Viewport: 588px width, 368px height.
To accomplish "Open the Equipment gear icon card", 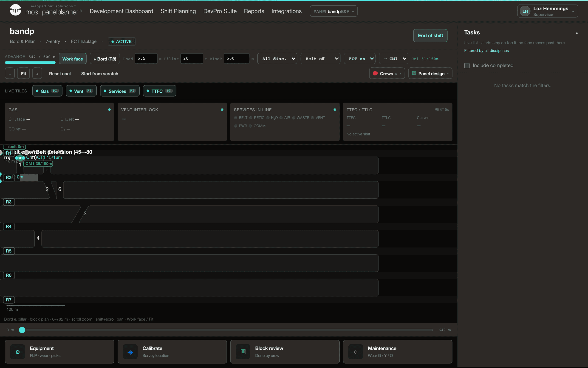I will (17, 352).
